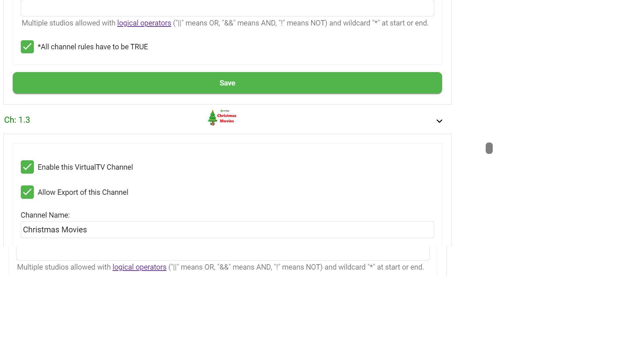Click the Channel Name: field label

pyautogui.click(x=45, y=215)
